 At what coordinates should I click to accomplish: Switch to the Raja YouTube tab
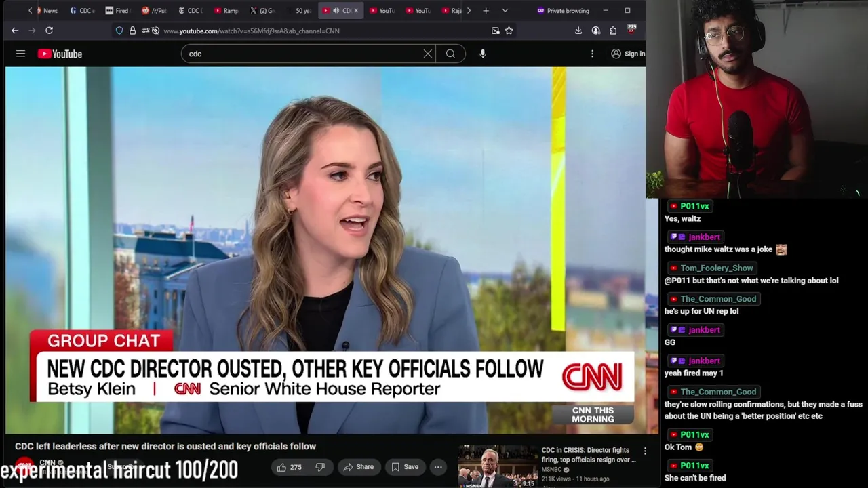coord(453,11)
